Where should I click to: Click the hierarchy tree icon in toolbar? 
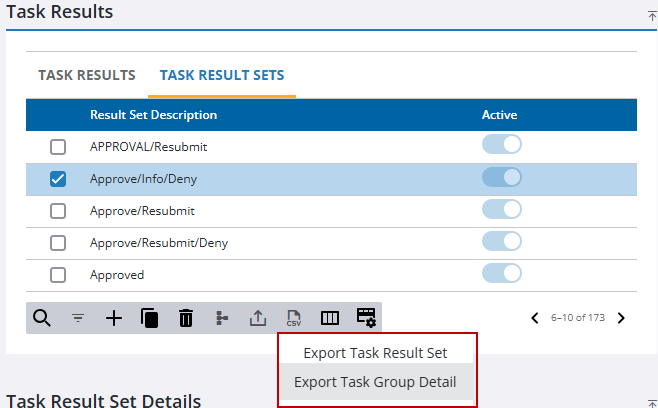click(x=222, y=318)
